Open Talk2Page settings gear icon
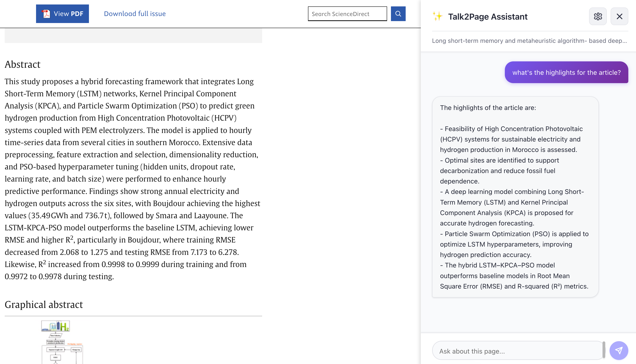The image size is (636, 364). pyautogui.click(x=598, y=16)
